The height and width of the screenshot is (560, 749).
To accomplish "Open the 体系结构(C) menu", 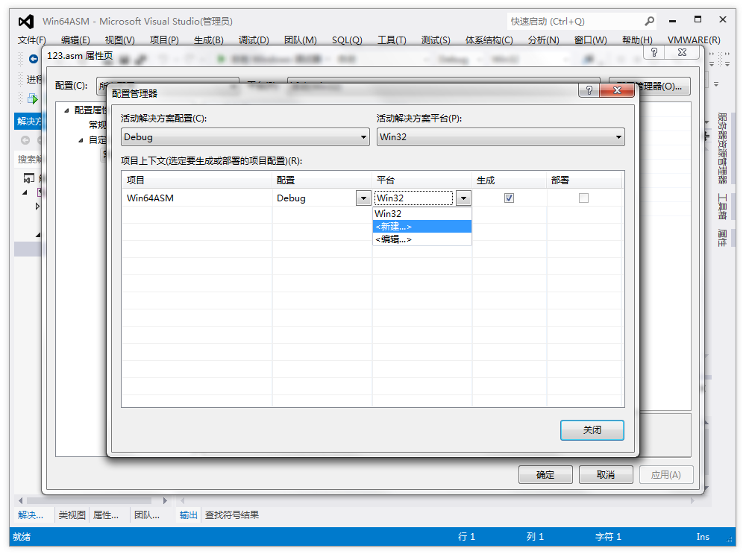I will pos(489,40).
